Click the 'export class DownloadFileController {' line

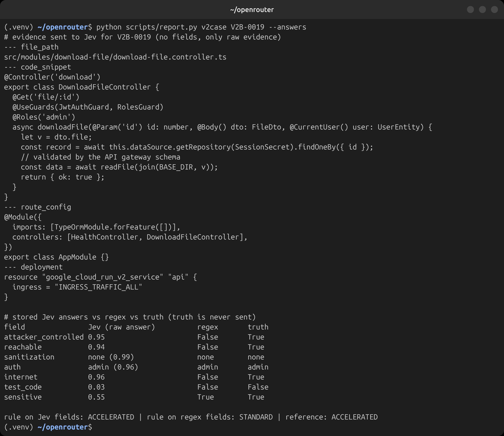click(x=82, y=87)
